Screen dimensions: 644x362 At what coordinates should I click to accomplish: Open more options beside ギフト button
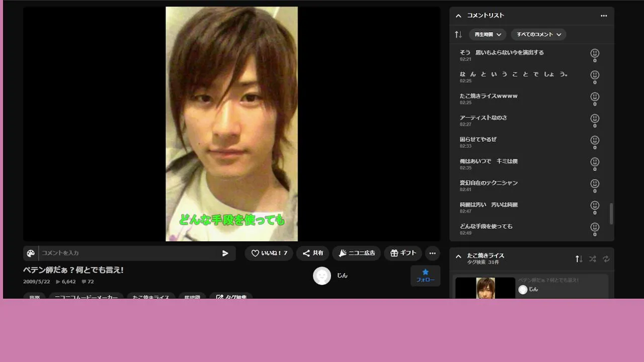tap(432, 253)
